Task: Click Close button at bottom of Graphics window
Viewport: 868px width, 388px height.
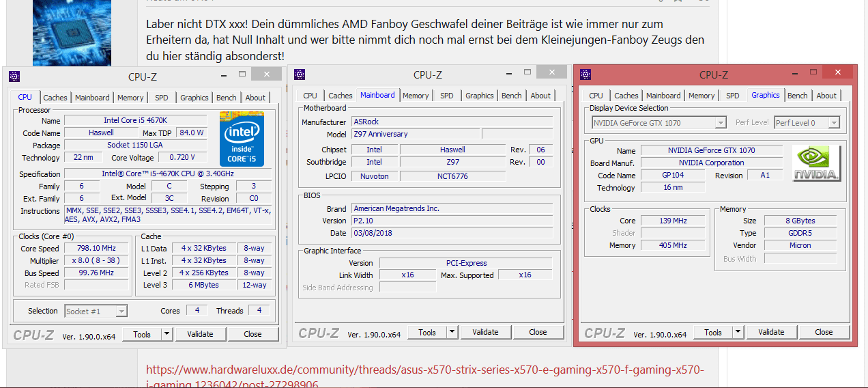Action: [824, 332]
